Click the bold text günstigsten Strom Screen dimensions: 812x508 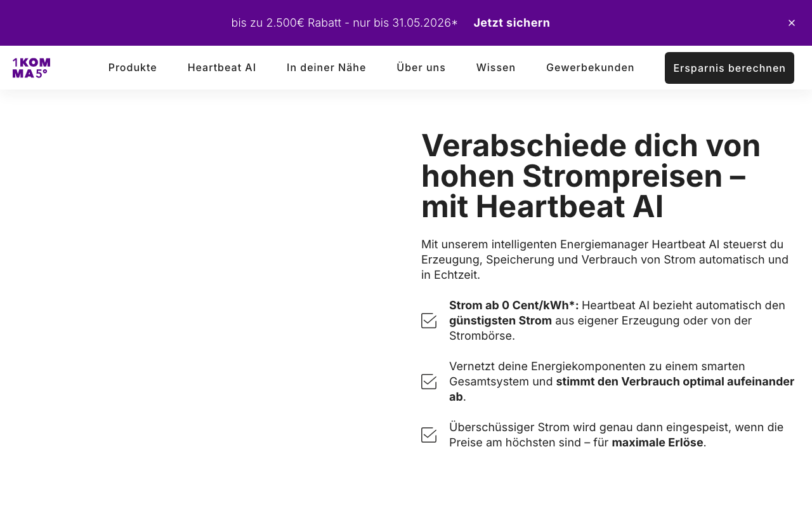click(x=501, y=321)
